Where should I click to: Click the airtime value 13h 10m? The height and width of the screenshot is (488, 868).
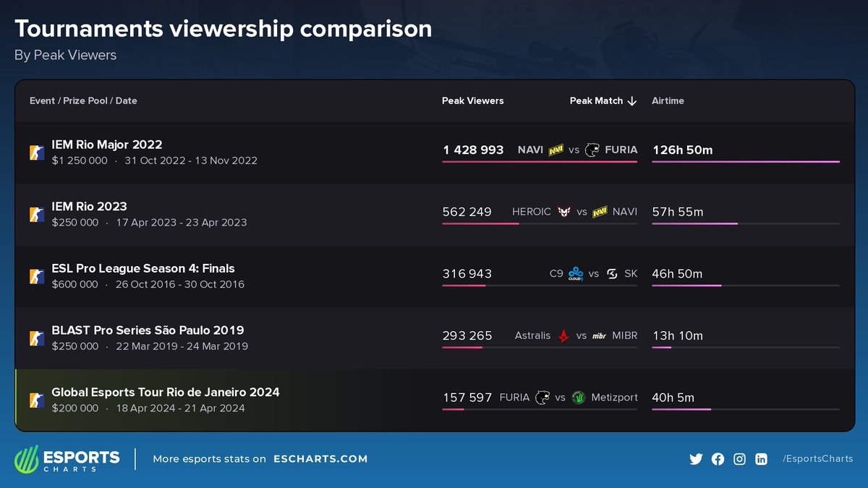(677, 335)
